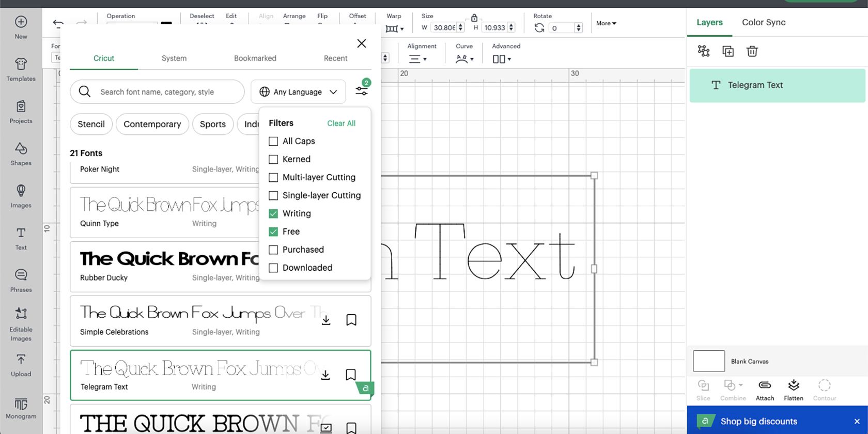Viewport: 868px width, 434px height.
Task: Uncheck the Writing filter checkbox
Action: 273,213
